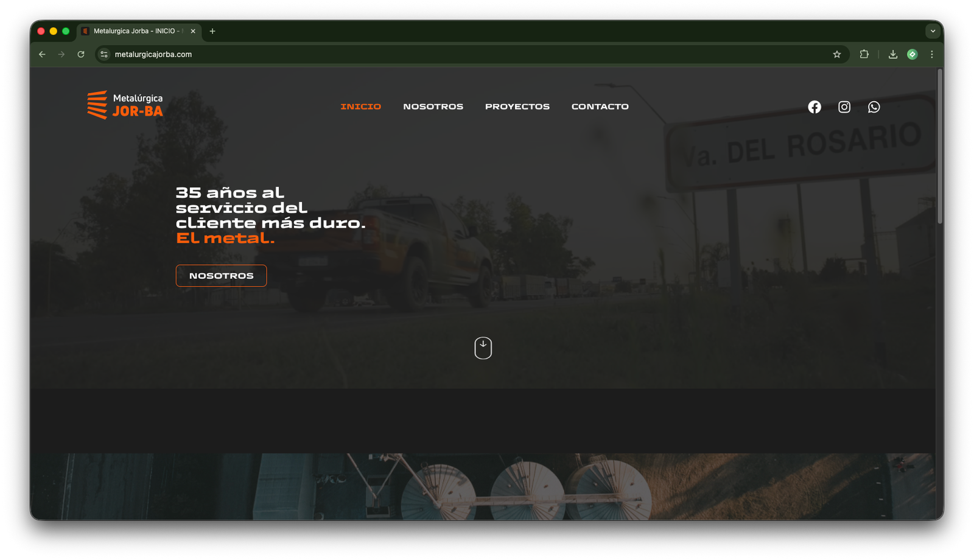Go back to the previous page
Screen dimensions: 974x560
(x=42, y=54)
